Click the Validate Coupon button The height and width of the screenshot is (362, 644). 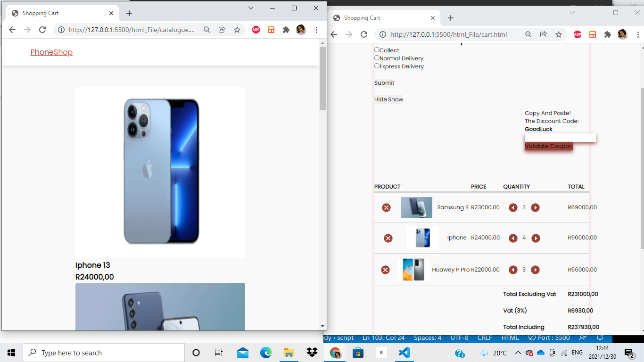pos(549,146)
